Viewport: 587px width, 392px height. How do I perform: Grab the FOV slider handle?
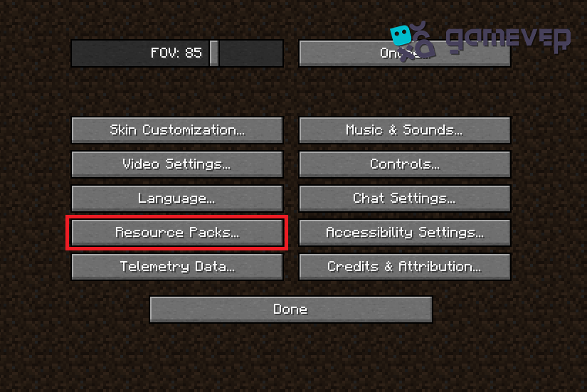click(x=214, y=53)
